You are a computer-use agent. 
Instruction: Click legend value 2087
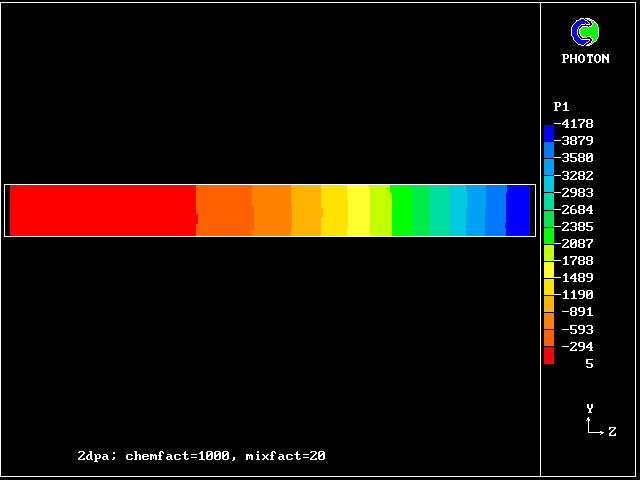[x=577, y=244]
